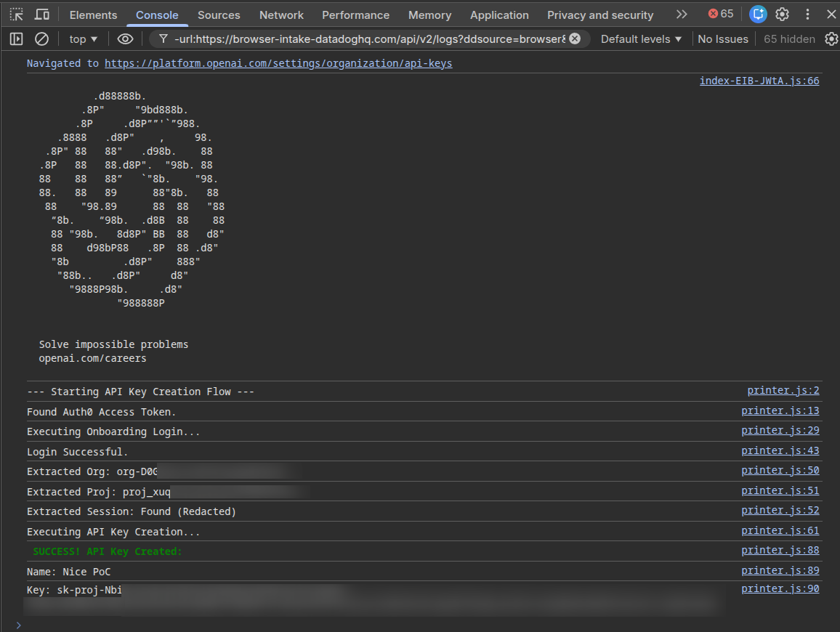Viewport: 840px width, 632px height.
Task: Select the 'Extracted Session: Found (Redacted)' line
Action: point(132,512)
